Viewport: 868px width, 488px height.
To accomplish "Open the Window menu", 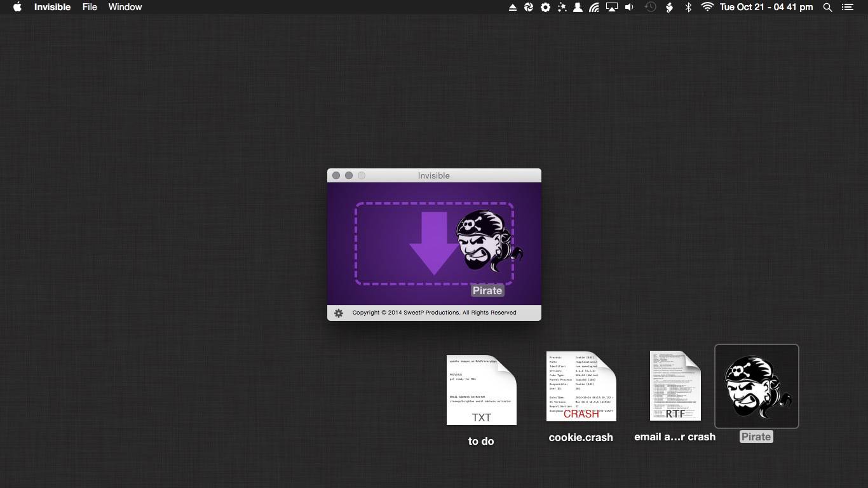I will click(125, 7).
